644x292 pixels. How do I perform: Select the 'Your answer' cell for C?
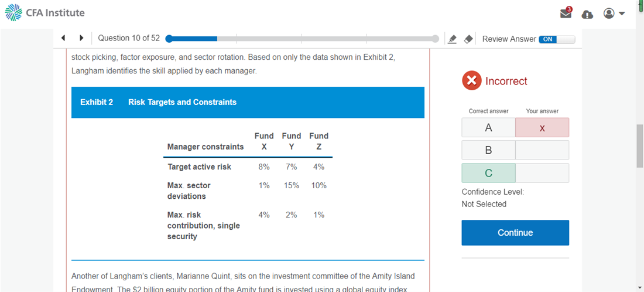[x=542, y=173]
